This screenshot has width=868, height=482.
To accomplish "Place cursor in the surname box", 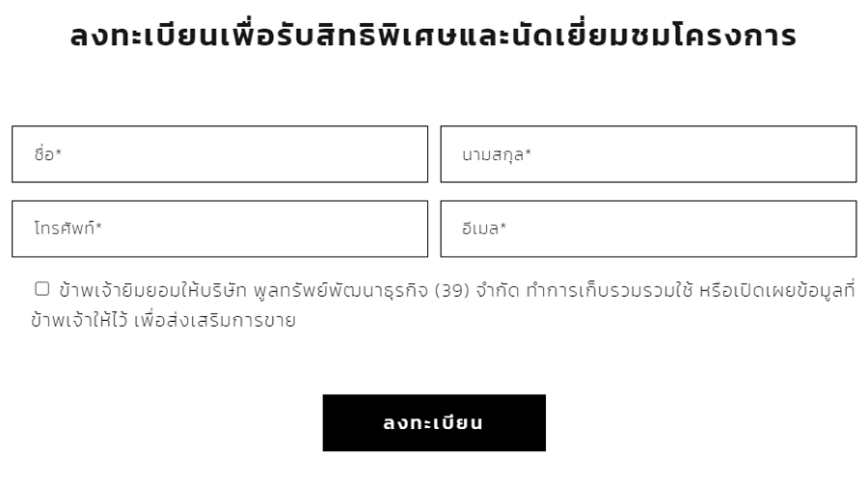I will point(648,154).
